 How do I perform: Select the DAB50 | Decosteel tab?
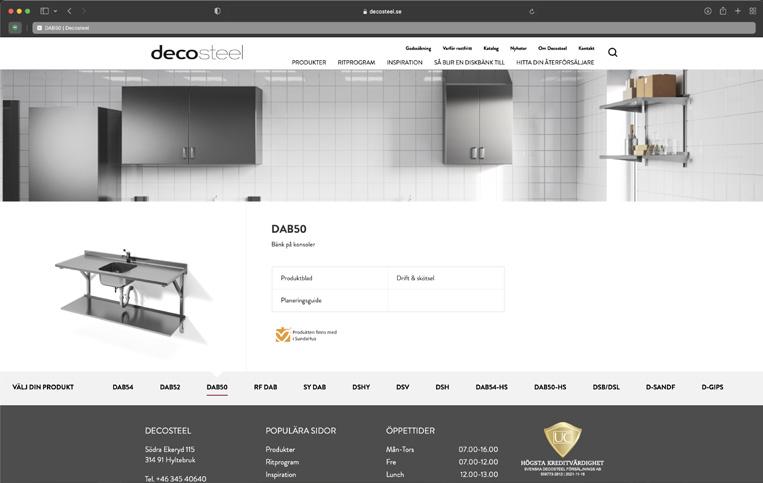coord(394,28)
